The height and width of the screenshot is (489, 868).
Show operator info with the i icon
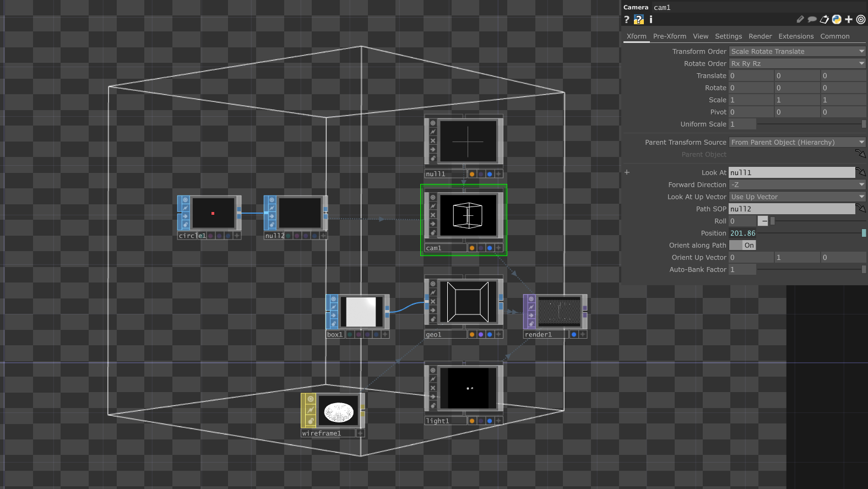point(650,20)
